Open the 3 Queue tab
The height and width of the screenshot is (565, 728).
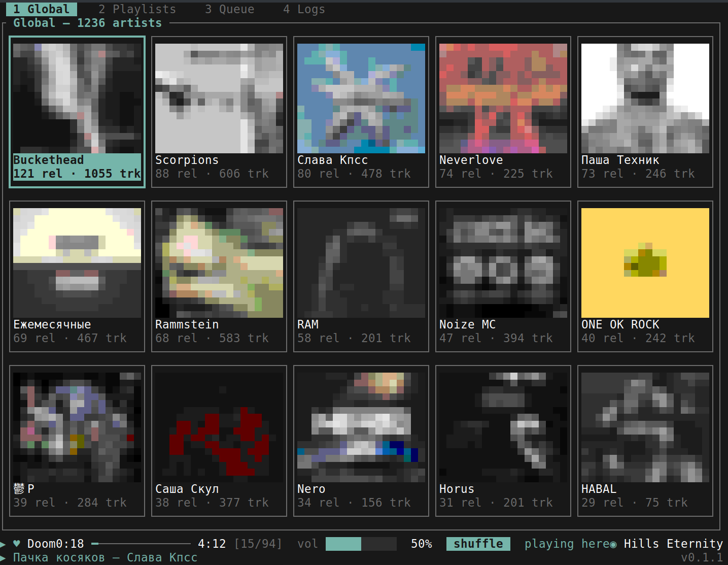tap(229, 9)
